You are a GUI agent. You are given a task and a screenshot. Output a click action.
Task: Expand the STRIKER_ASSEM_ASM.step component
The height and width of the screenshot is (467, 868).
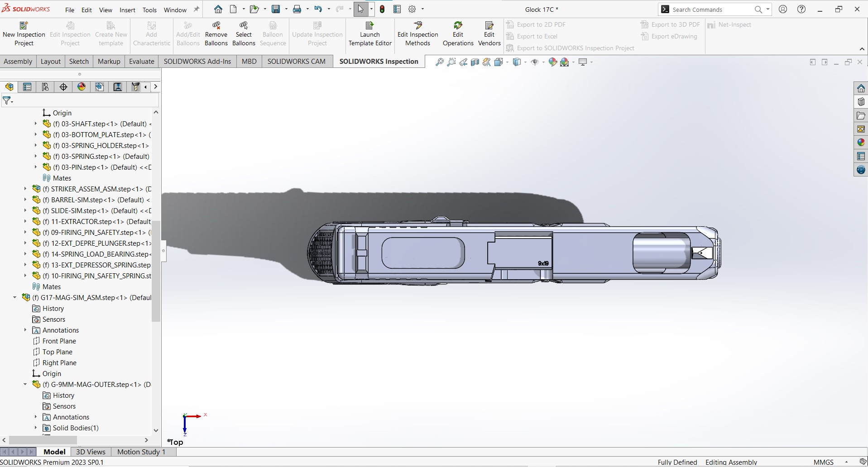click(x=25, y=189)
